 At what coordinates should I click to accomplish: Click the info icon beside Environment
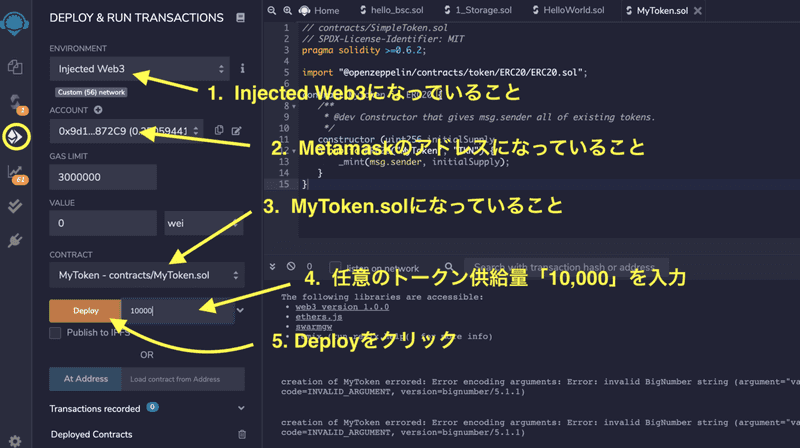(x=242, y=69)
